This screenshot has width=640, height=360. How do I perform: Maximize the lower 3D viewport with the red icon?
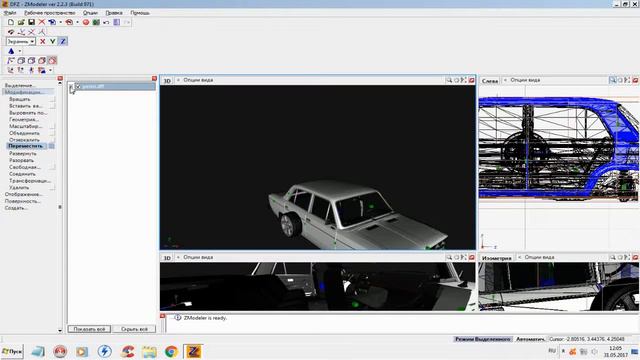point(472,258)
